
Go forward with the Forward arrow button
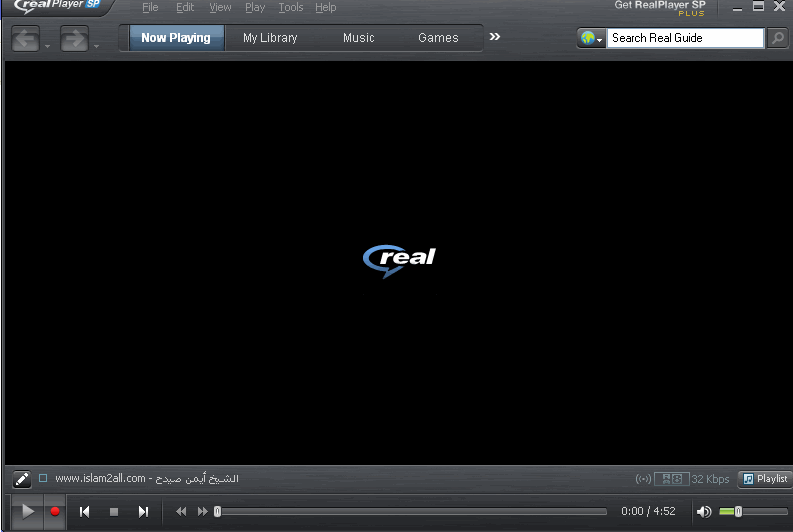pyautogui.click(x=74, y=38)
